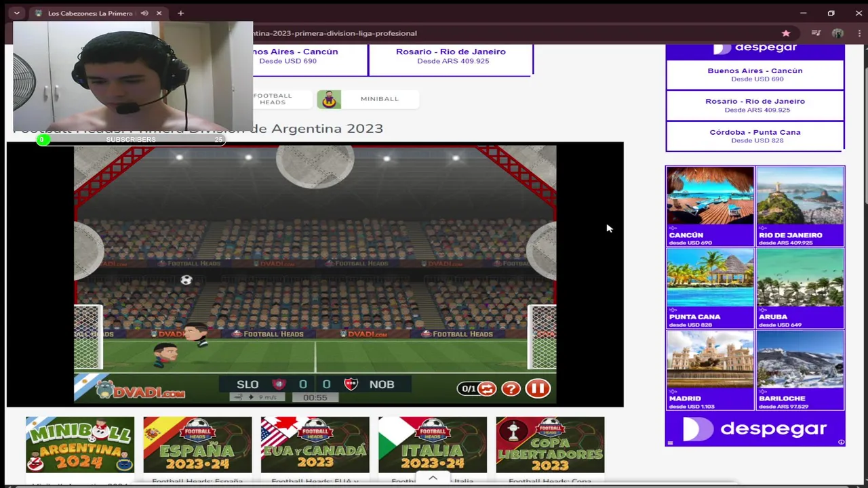Click the left goal net
868x488 pixels.
coord(88,337)
